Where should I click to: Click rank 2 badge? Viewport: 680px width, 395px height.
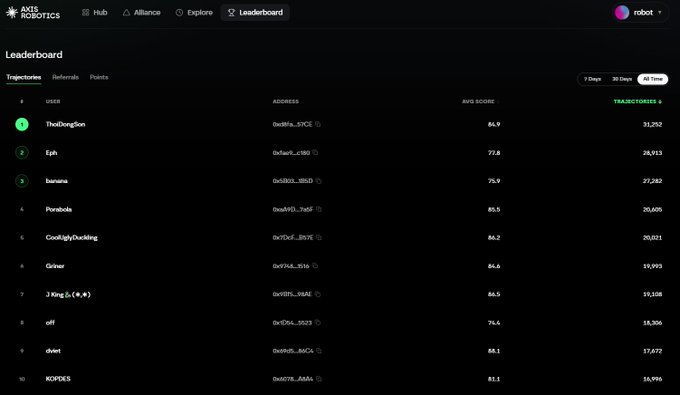[22, 153]
